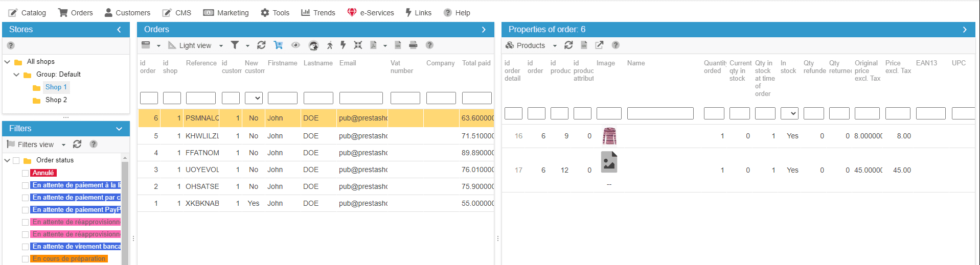Check the Order status root checkbox

coord(16,160)
